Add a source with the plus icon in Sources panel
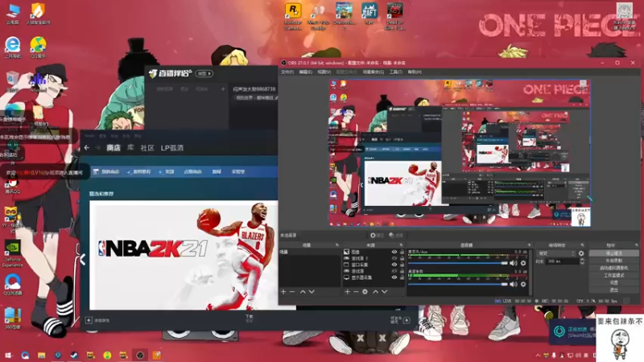This screenshot has height=362, width=644. 347,291
